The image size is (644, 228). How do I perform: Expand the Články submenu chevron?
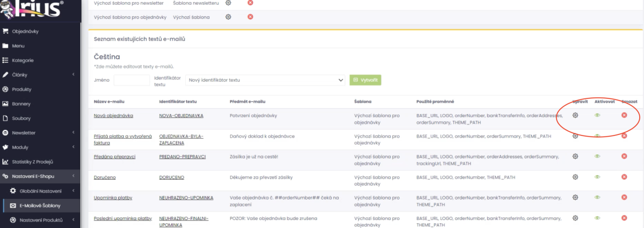coord(73,75)
